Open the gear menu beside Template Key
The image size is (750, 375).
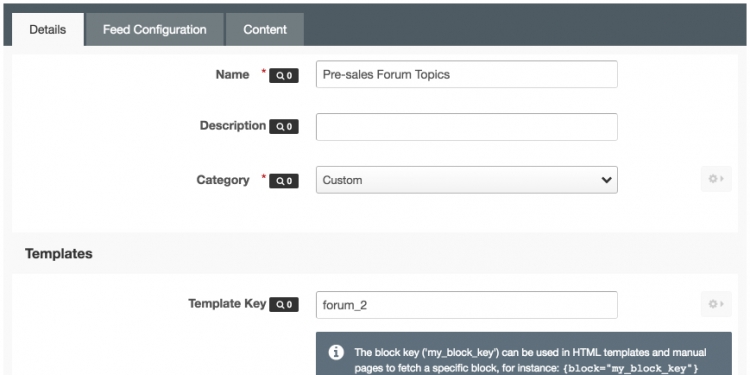coord(716,304)
